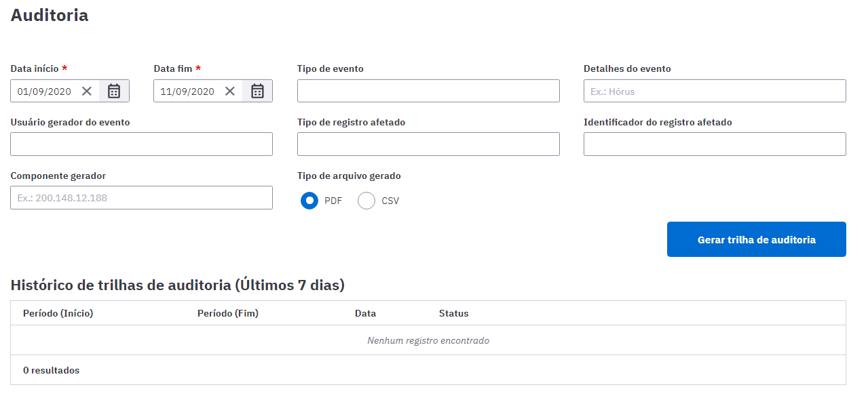Screen dimensions: 868x404
Task: Open the Data início calendar picker
Action: tap(114, 91)
